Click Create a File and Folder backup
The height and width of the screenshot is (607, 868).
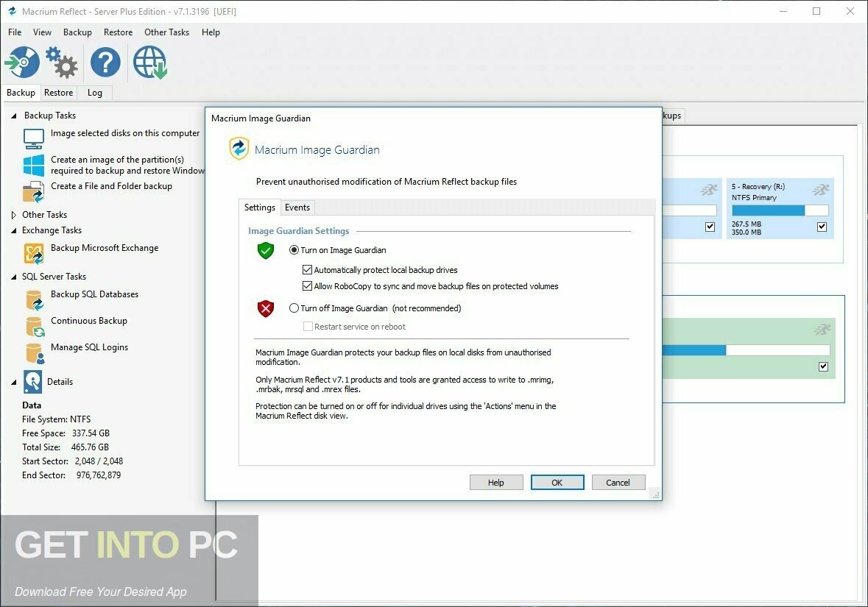[x=111, y=186]
